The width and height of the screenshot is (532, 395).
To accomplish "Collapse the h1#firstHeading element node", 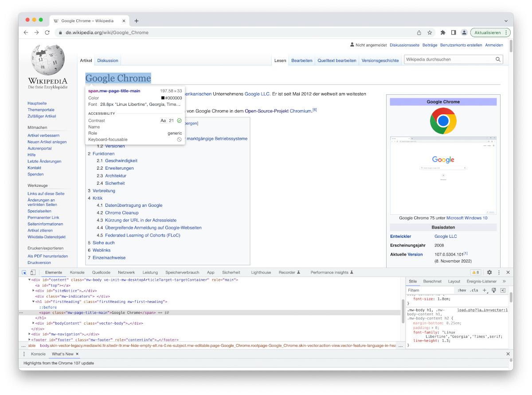I will pyautogui.click(x=34, y=302).
